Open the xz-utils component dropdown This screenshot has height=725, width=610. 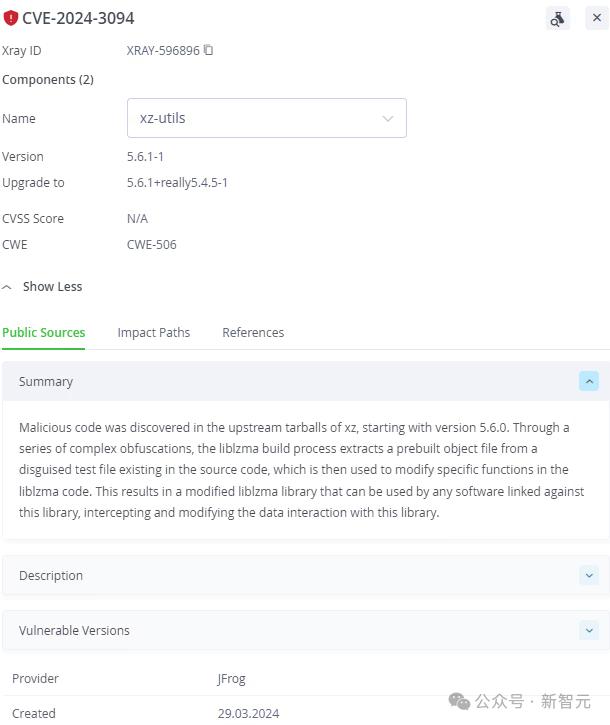266,118
